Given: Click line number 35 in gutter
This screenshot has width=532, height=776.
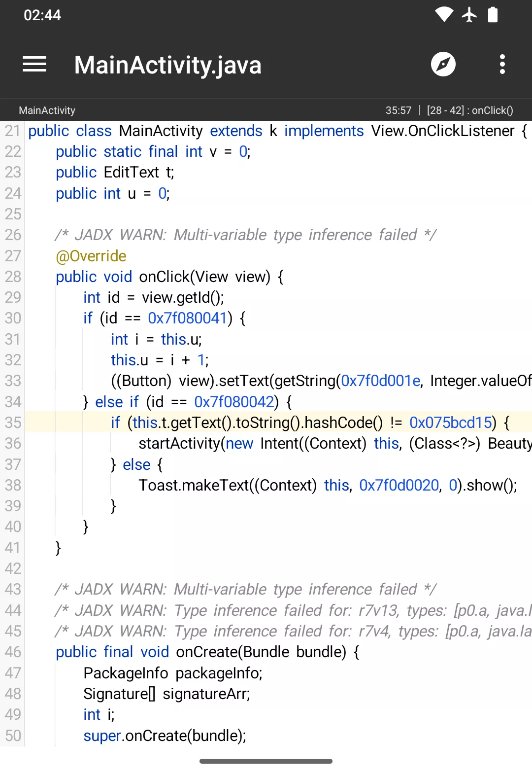Looking at the screenshot, I should pyautogui.click(x=13, y=423).
